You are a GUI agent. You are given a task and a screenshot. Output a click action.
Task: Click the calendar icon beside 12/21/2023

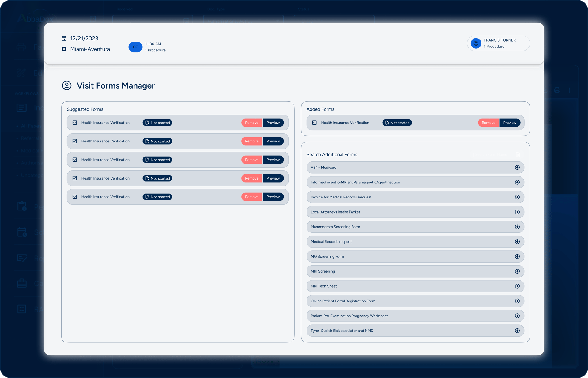64,39
